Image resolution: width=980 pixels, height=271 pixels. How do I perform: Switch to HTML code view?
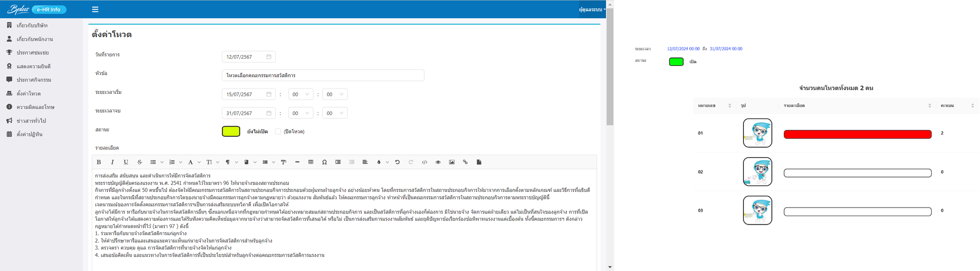click(425, 162)
